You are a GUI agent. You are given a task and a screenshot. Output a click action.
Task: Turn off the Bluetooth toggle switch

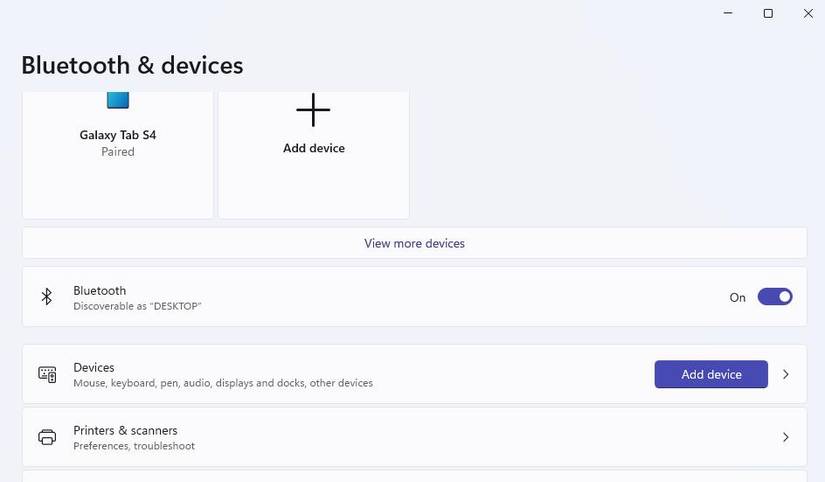point(775,297)
